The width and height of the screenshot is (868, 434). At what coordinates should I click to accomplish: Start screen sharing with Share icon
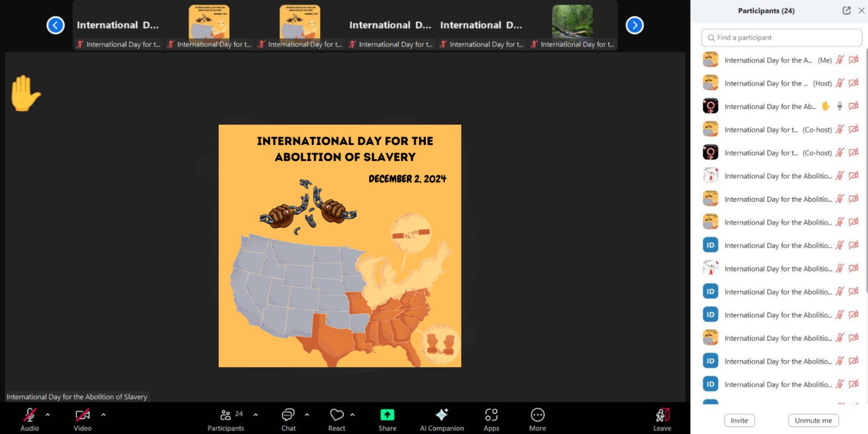click(387, 415)
